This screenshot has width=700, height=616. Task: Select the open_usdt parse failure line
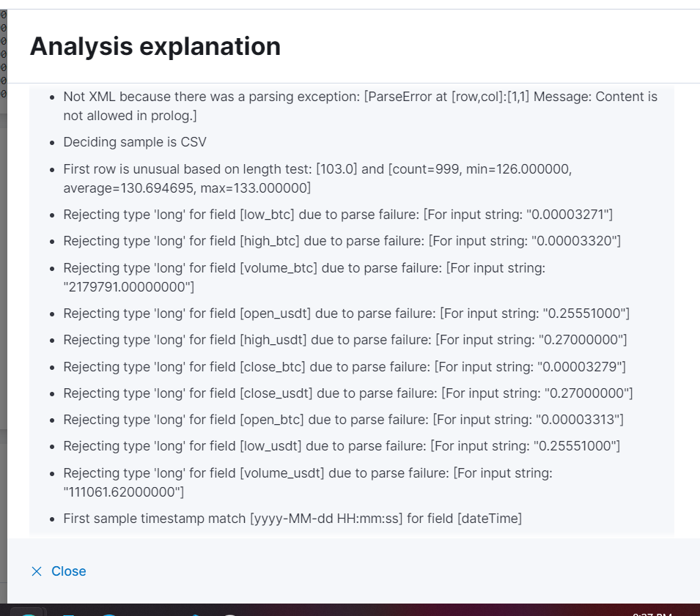point(346,313)
